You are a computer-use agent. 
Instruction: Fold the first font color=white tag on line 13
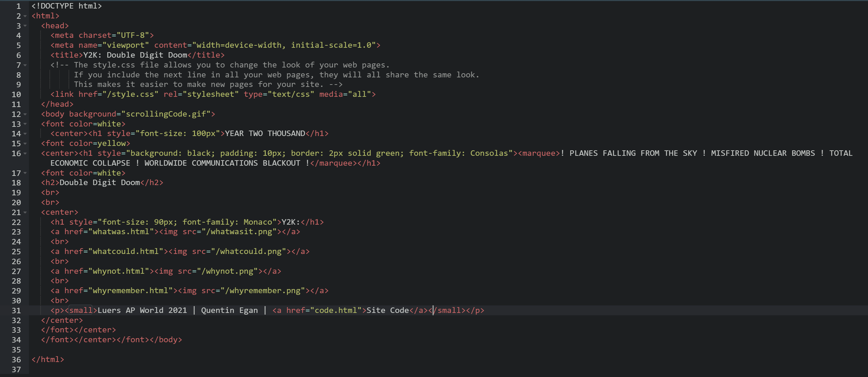coord(25,124)
